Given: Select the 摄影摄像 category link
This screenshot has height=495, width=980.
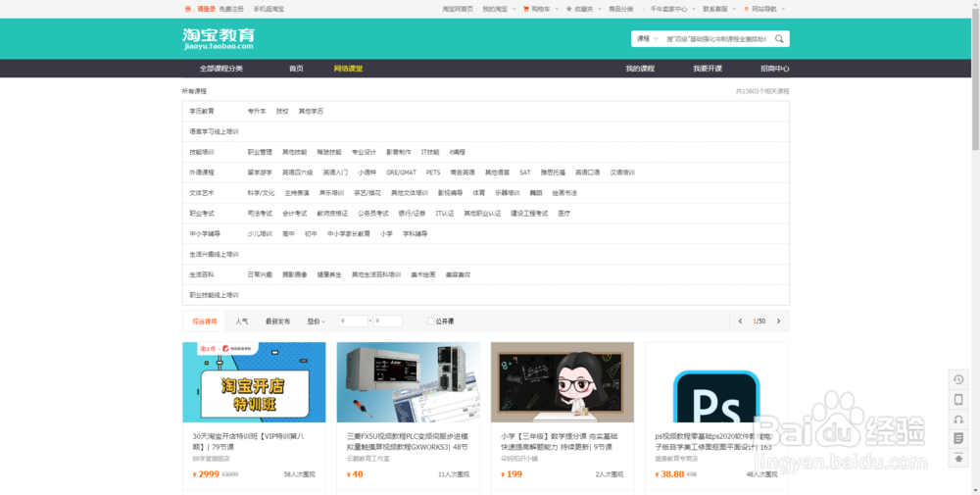Looking at the screenshot, I should [294, 274].
